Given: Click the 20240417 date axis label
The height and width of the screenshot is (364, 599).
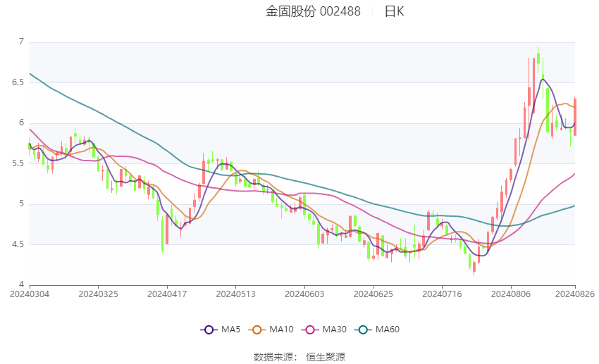Looking at the screenshot, I should tap(167, 294).
